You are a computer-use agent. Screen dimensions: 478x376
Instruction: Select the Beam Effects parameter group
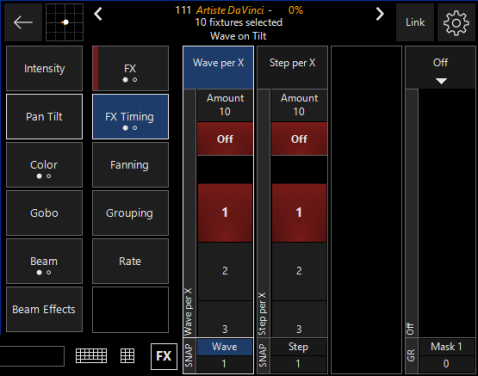[44, 309]
